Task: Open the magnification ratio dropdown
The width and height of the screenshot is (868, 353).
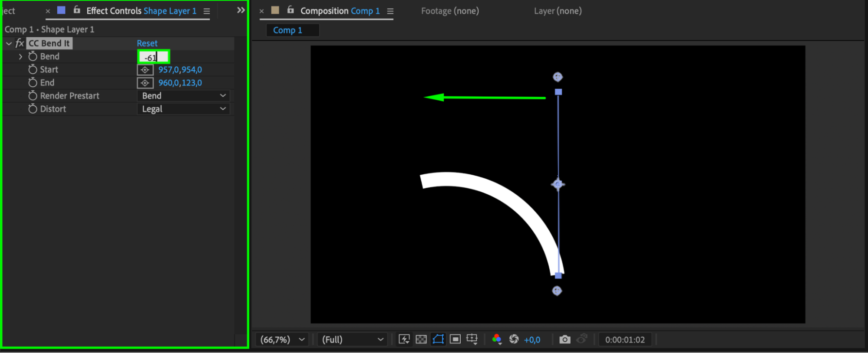Action: coord(282,340)
